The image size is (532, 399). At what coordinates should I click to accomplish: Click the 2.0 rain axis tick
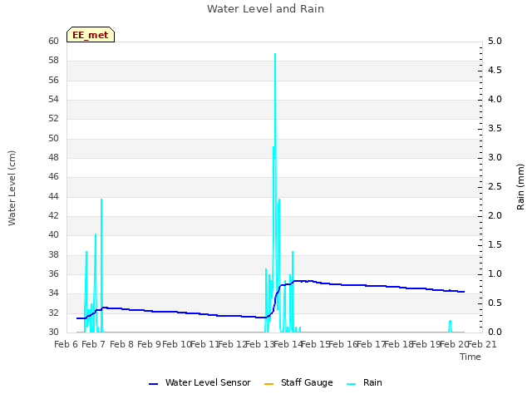[495, 216]
